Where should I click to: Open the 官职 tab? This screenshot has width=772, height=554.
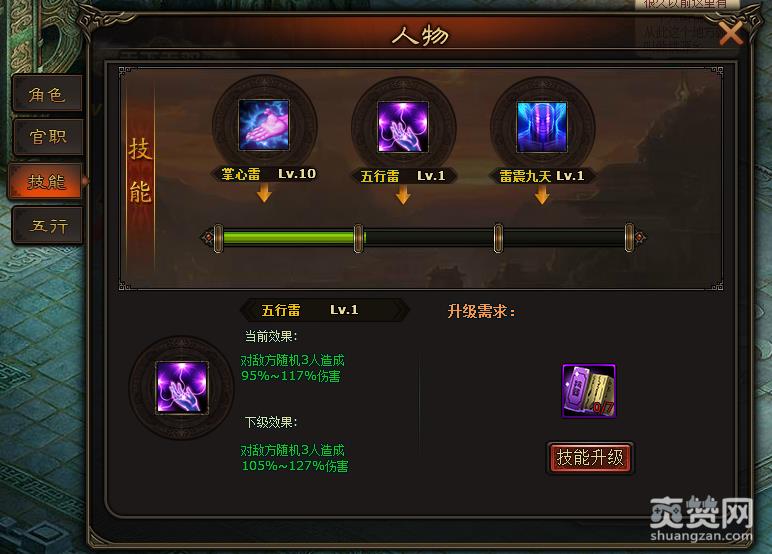point(47,136)
